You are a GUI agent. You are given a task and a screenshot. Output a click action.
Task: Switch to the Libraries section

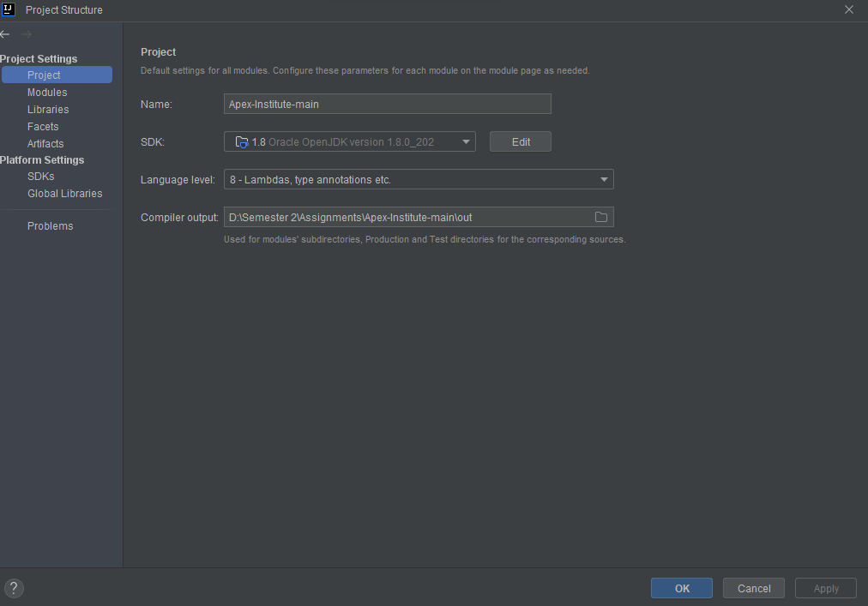48,109
